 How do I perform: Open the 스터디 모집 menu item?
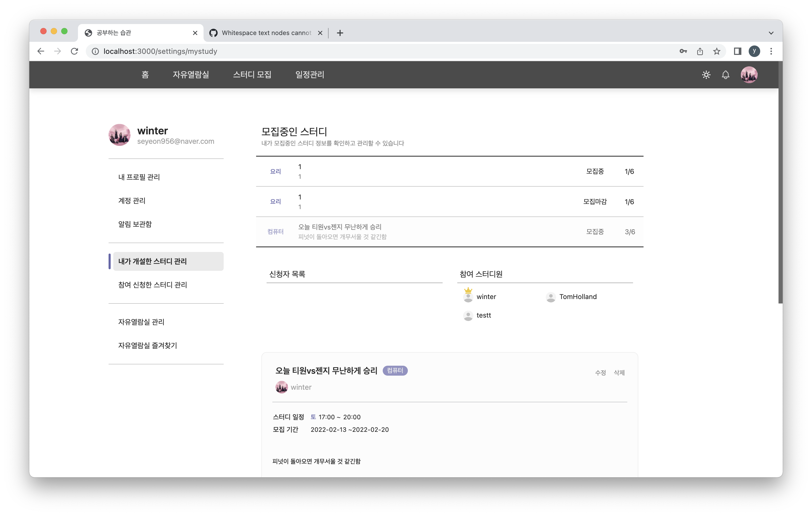coord(252,74)
